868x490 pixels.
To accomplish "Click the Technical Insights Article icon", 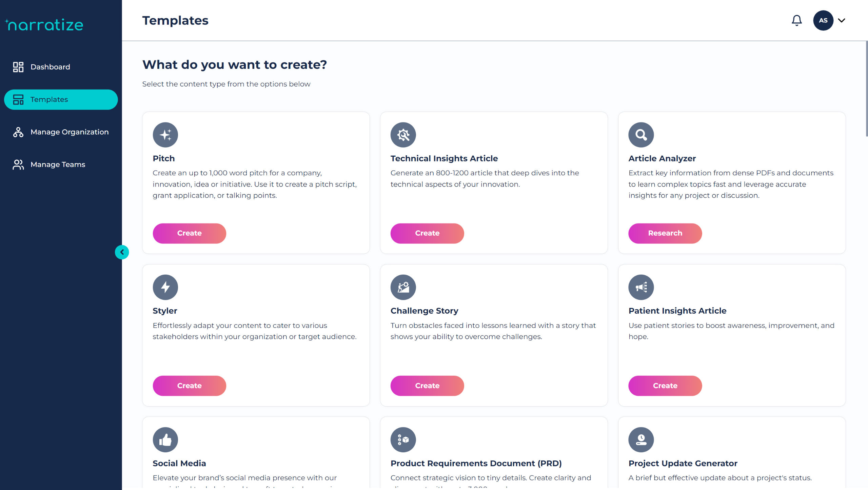I will tap(403, 135).
